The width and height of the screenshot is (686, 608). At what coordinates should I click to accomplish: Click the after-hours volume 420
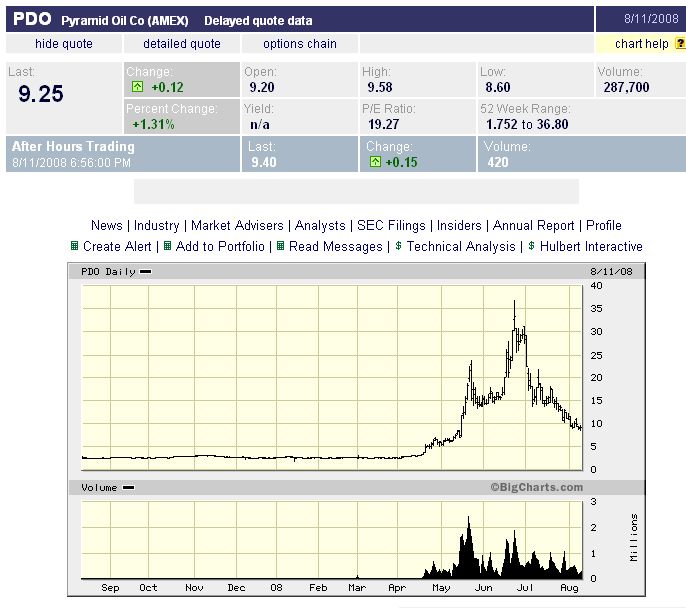point(498,162)
